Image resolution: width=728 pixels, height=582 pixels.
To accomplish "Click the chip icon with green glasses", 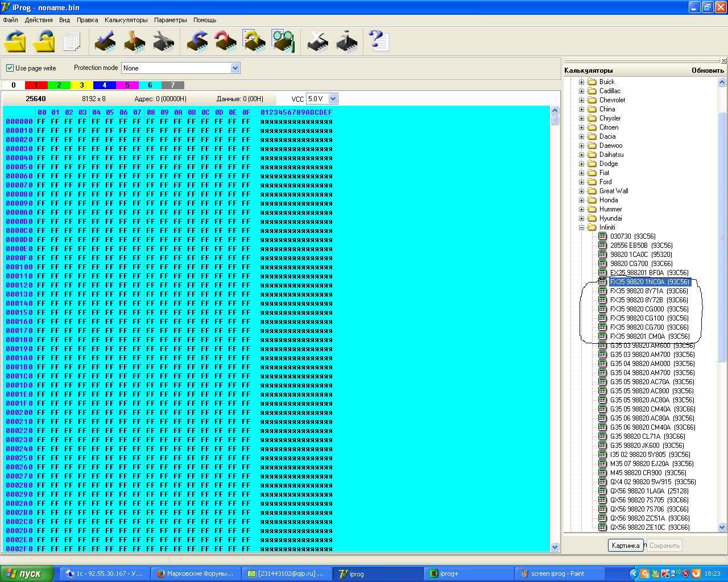I will click(283, 41).
